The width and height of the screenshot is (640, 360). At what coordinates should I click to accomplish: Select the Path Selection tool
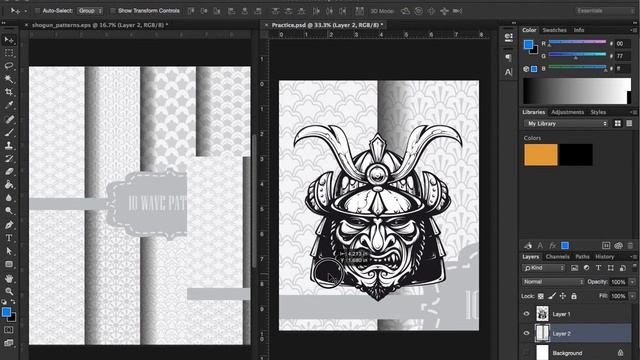[9, 251]
